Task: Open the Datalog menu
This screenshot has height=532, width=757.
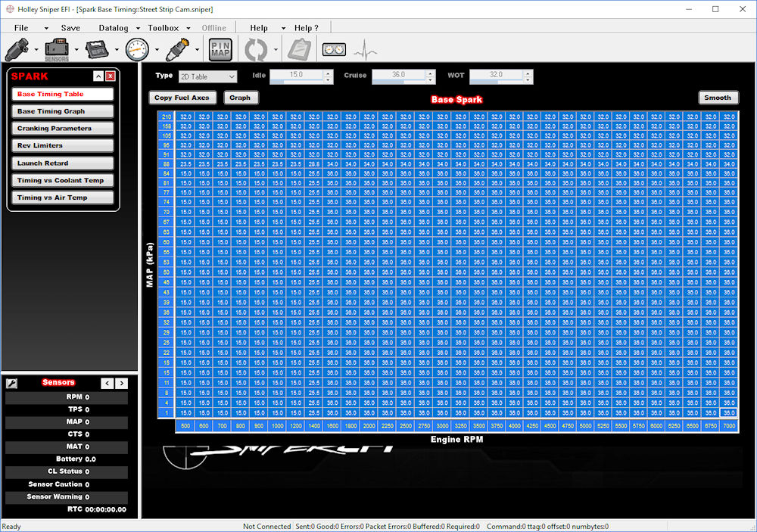Action: click(114, 28)
